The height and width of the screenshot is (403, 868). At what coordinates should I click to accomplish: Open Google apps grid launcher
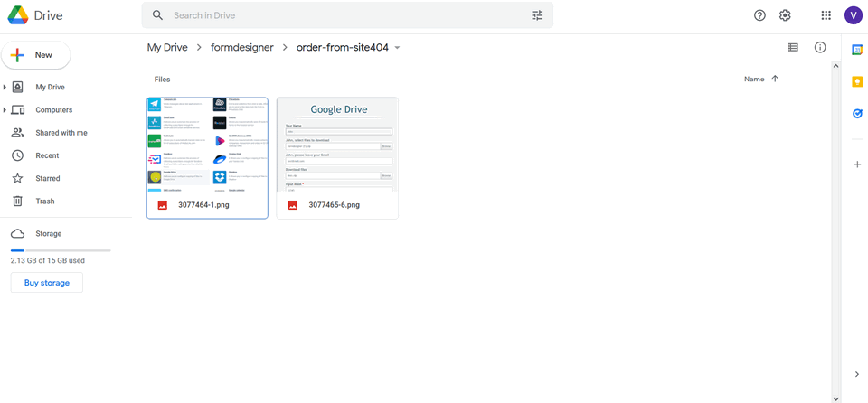coord(826,15)
